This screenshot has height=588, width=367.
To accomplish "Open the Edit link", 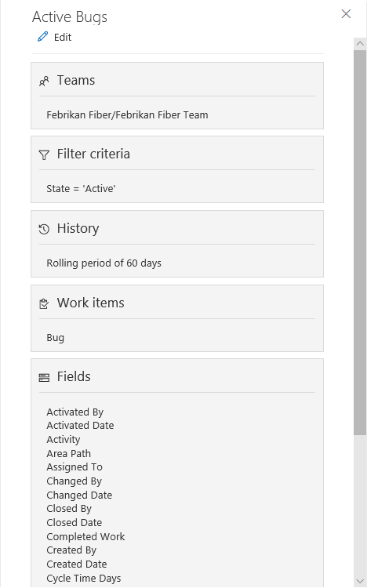I will (x=63, y=37).
